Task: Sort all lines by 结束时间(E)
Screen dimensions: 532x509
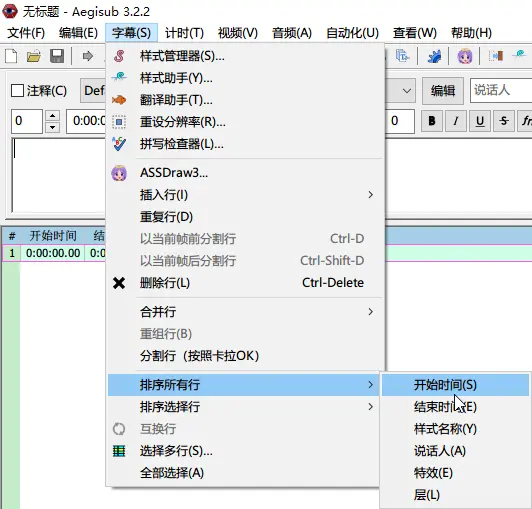Action: click(x=455, y=407)
